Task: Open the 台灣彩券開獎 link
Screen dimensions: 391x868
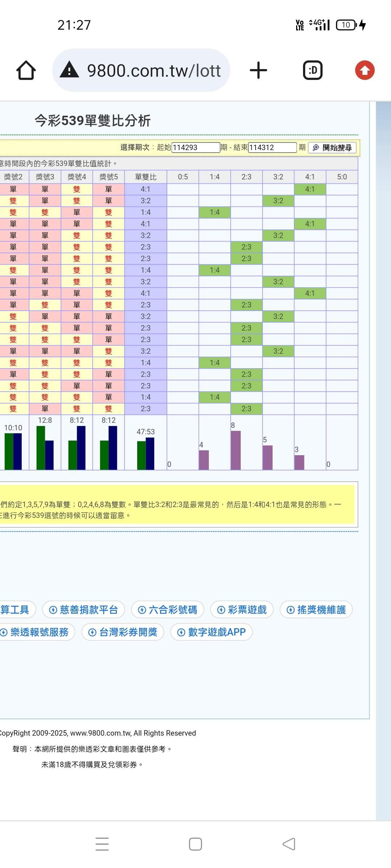Action: 123,632
